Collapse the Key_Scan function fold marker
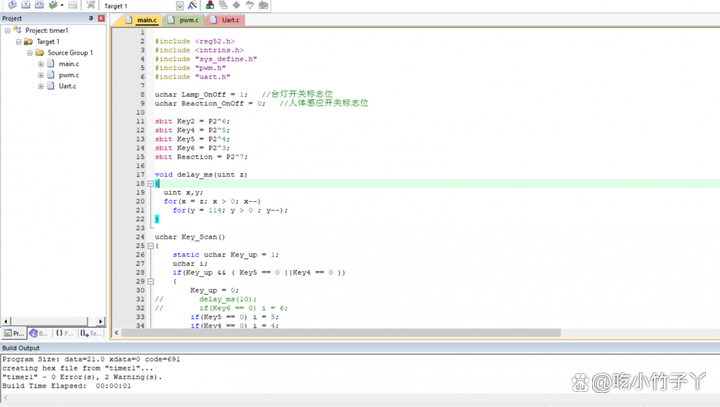The width and height of the screenshot is (720, 407). pos(151,246)
